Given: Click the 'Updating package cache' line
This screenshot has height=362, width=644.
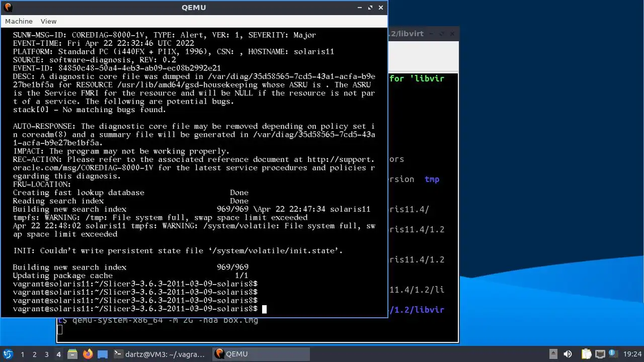Looking at the screenshot, I should pos(130,276).
